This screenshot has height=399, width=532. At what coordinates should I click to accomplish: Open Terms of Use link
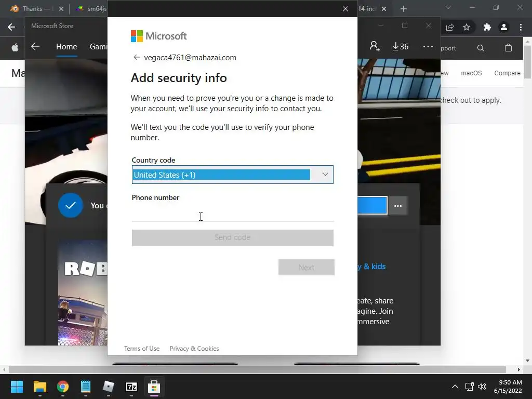coord(142,349)
